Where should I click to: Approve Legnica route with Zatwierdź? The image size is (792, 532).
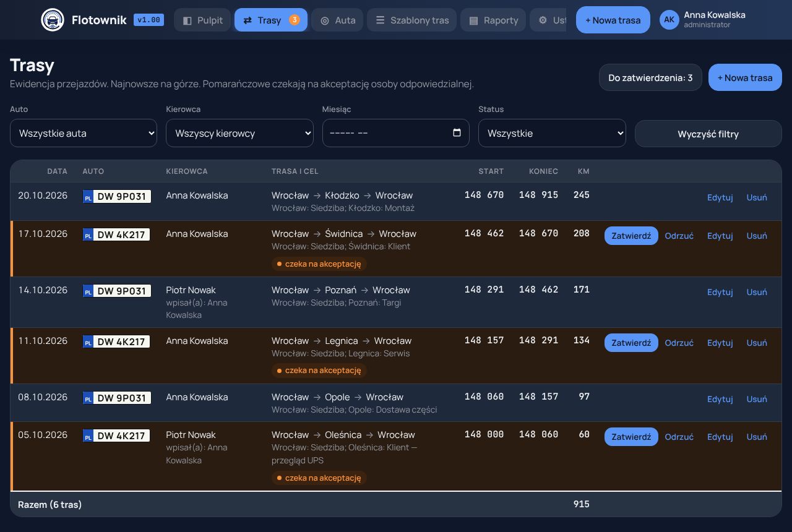(631, 343)
